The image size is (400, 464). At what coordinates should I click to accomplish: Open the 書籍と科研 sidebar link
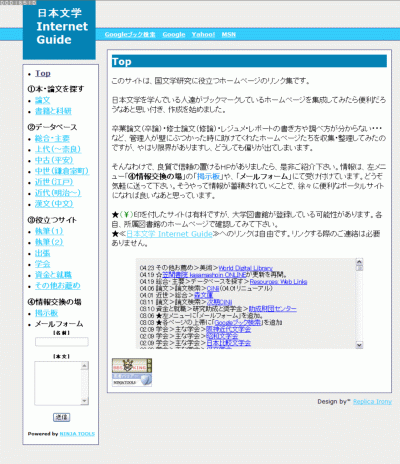(x=53, y=111)
